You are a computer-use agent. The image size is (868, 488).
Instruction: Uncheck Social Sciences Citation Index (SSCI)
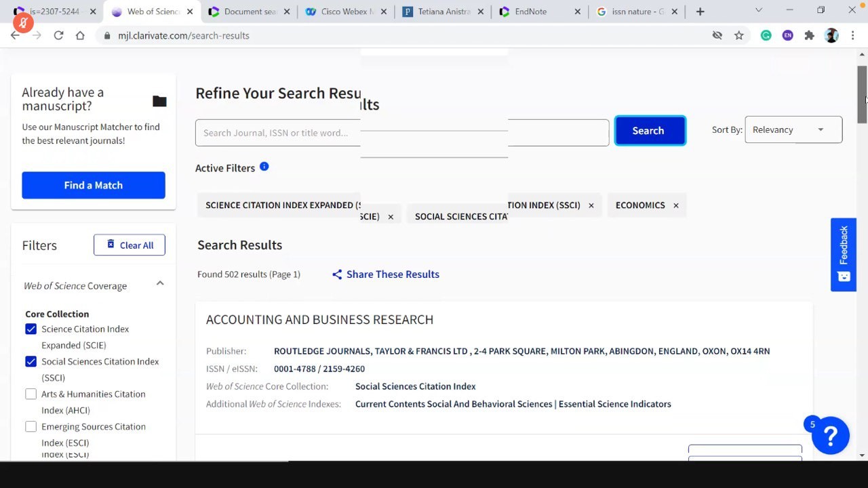[x=31, y=361]
